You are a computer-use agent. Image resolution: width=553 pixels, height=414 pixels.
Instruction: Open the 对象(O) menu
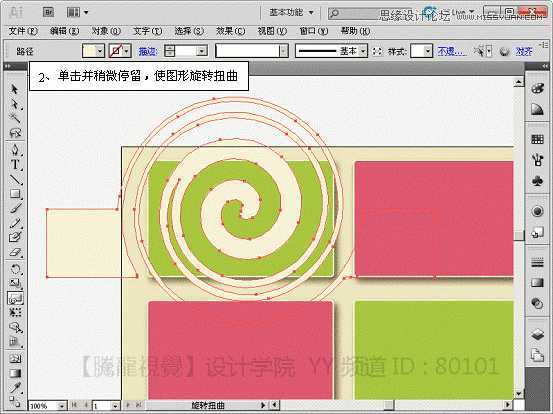[106, 31]
